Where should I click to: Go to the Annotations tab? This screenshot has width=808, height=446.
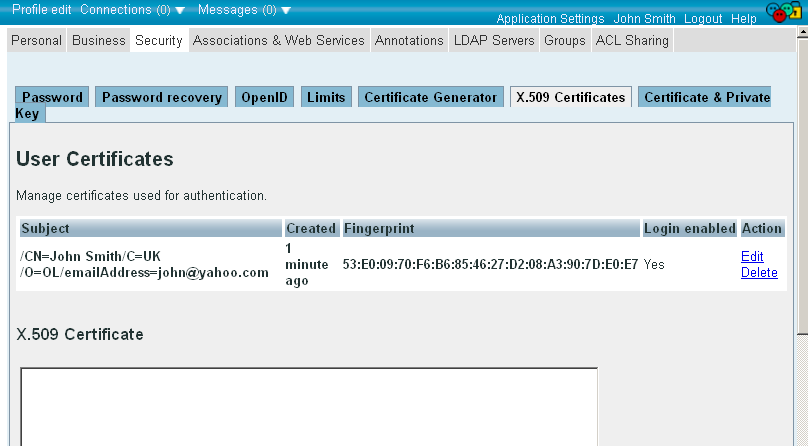click(x=409, y=41)
